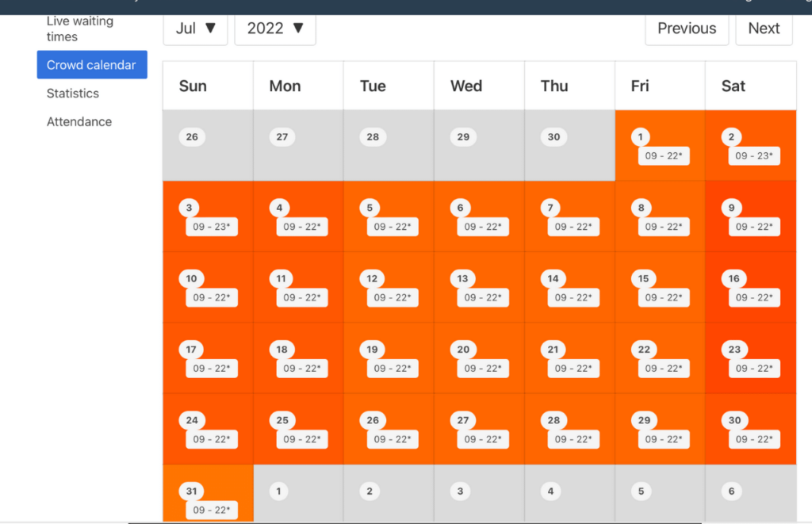Click the 09 - 23* hours on July 3
The image size is (812, 524).
pyautogui.click(x=212, y=228)
